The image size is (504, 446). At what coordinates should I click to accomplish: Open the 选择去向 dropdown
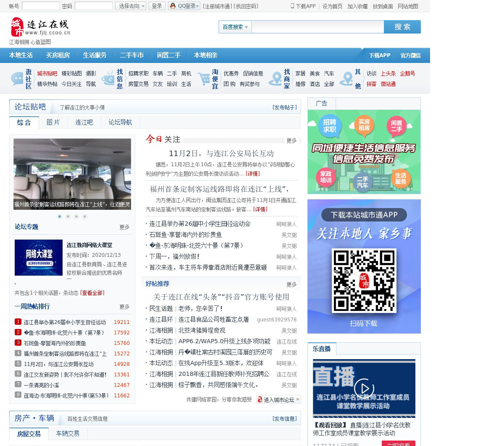(131, 6)
